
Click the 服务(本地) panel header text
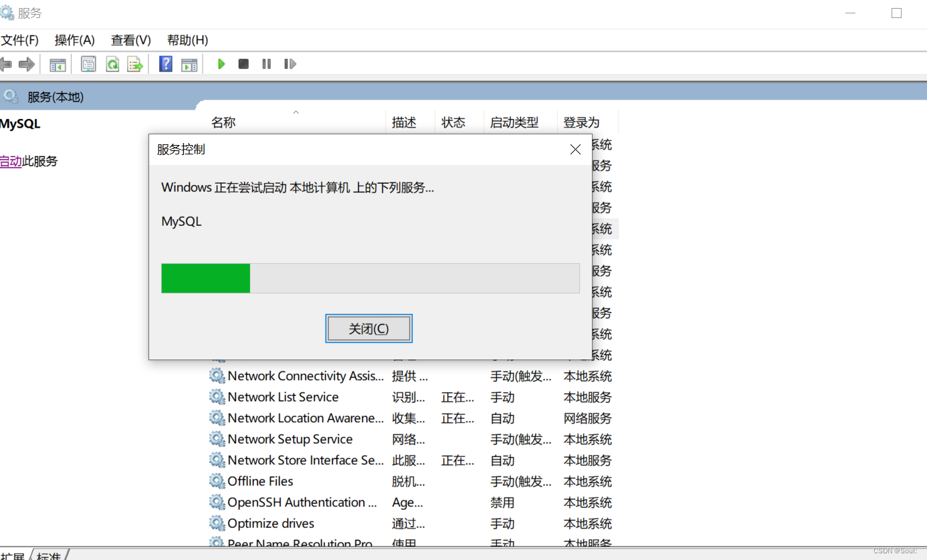coord(56,98)
